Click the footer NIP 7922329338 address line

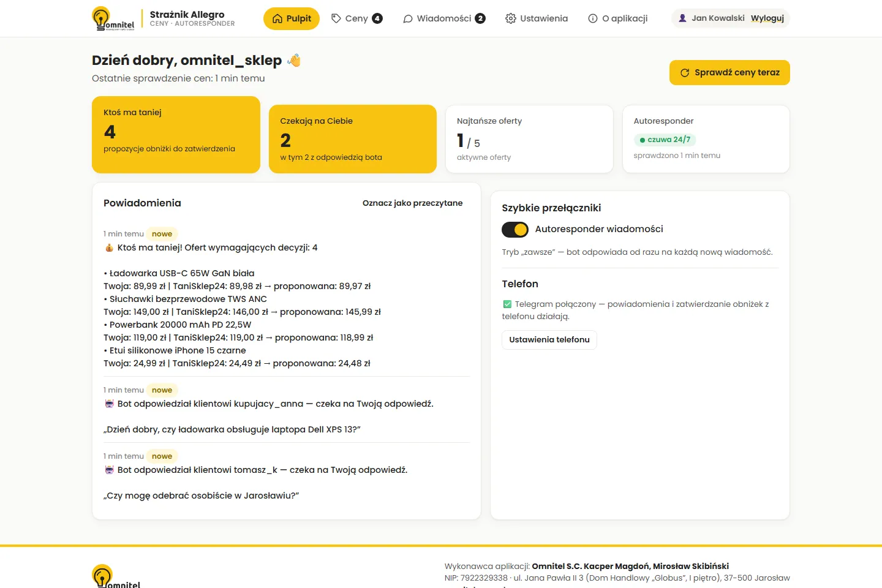(617, 578)
